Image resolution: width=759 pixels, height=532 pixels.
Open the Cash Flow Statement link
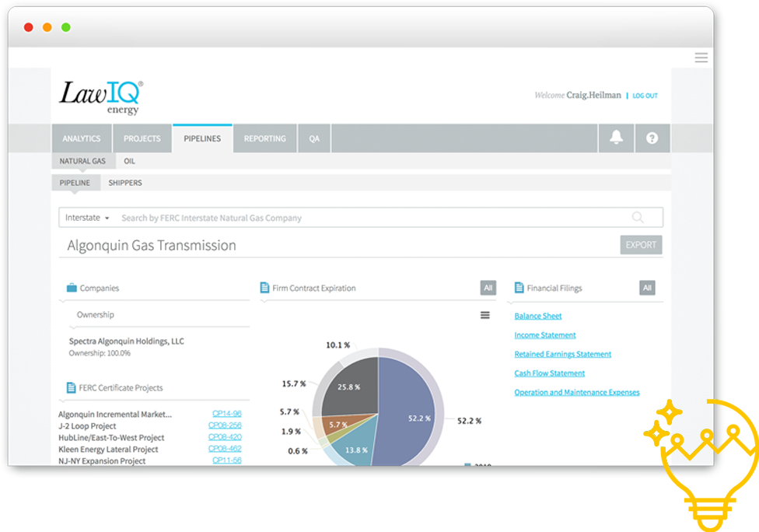tap(549, 373)
